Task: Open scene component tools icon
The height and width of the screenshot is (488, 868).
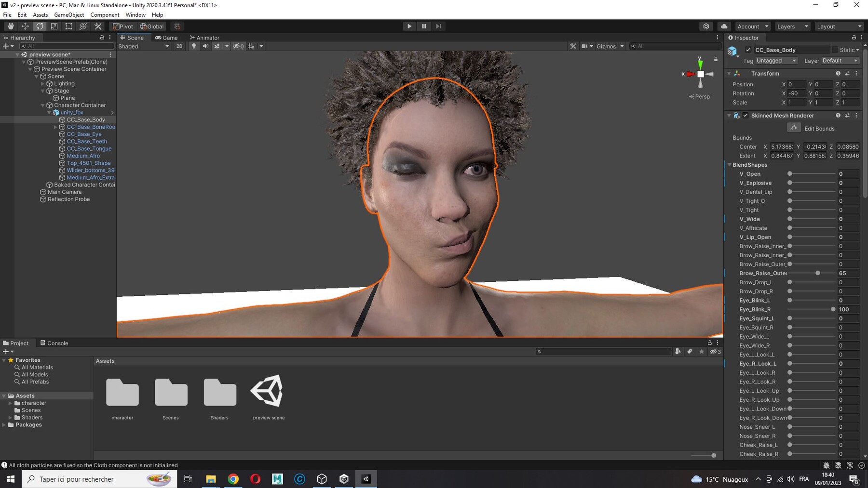Action: click(x=573, y=46)
